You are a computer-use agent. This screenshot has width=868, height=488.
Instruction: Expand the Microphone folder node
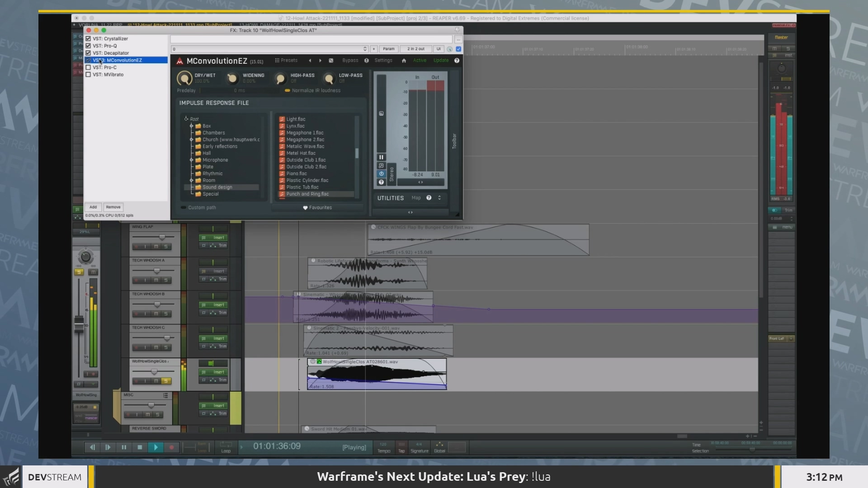click(x=192, y=160)
